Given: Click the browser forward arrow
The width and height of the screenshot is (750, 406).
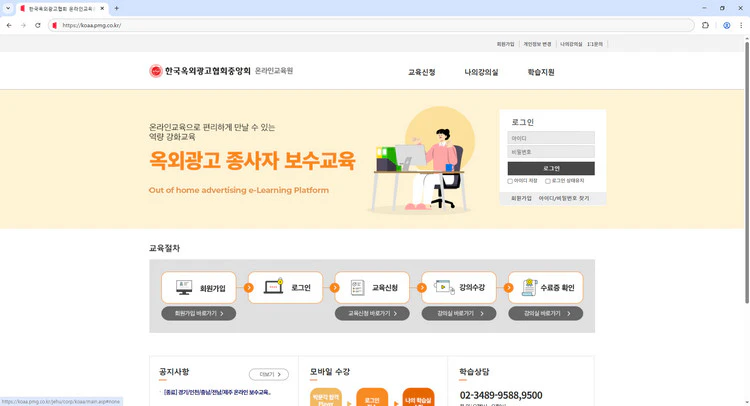Looking at the screenshot, I should pos(23,25).
